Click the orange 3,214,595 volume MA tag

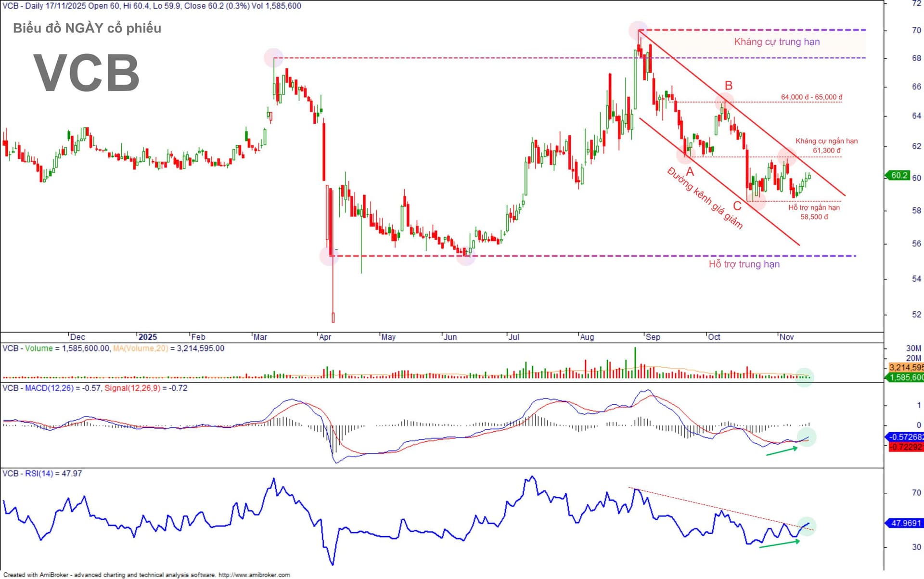[x=906, y=368]
